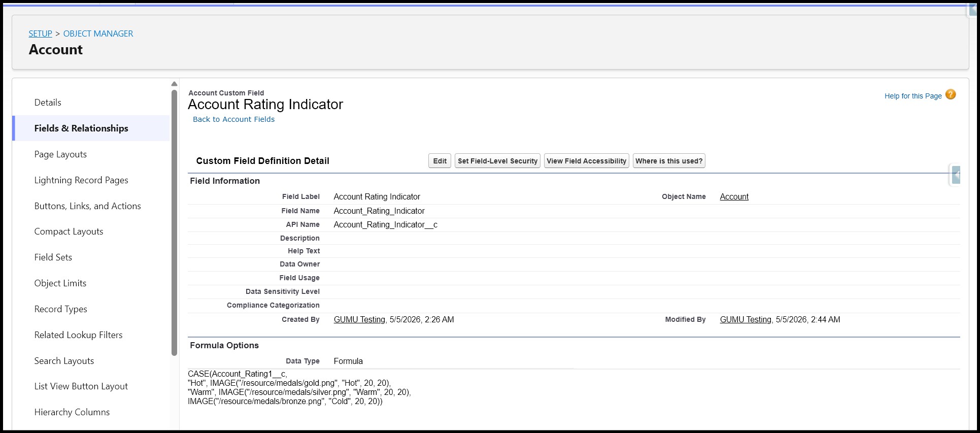Click the Field Name value Account_Rating_Indicator
The height and width of the screenshot is (433, 980).
(x=379, y=211)
